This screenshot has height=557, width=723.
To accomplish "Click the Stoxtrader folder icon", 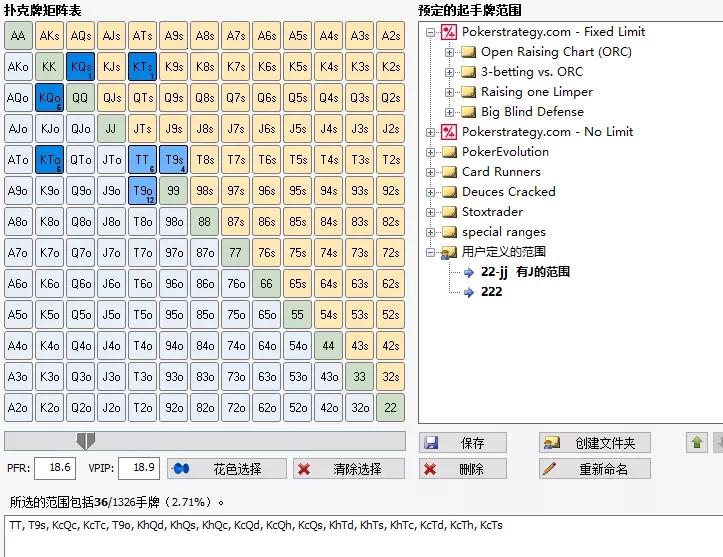I will tap(449, 212).
